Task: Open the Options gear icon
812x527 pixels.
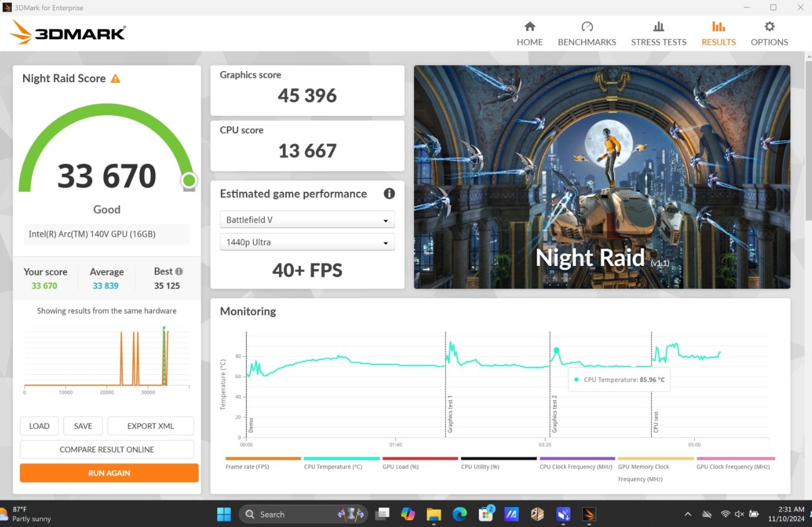Action: coord(769,27)
